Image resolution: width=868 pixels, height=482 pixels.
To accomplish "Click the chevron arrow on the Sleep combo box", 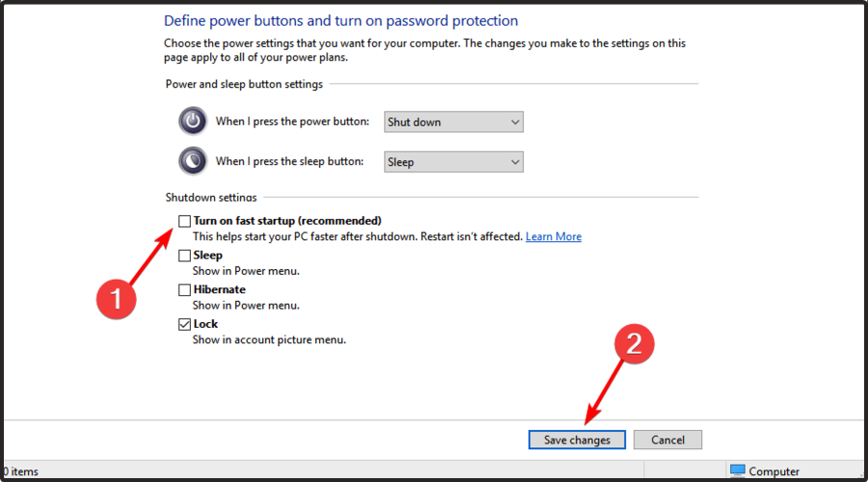I will pos(515,162).
